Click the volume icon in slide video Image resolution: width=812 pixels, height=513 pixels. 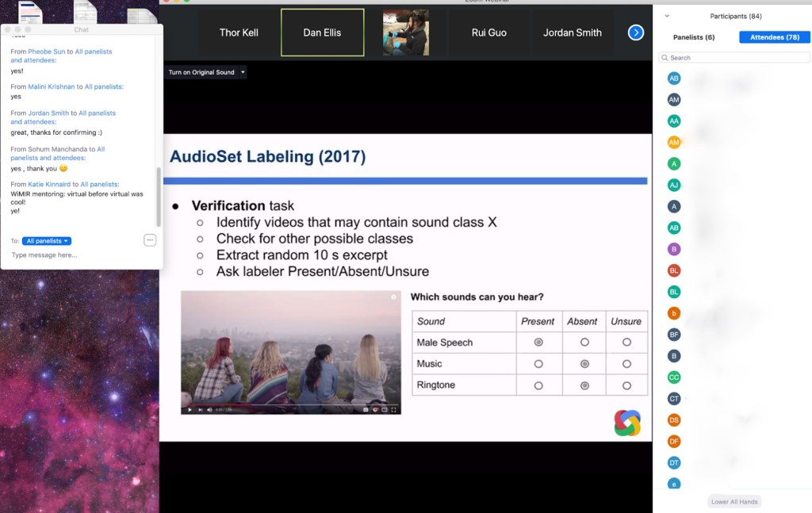point(209,409)
